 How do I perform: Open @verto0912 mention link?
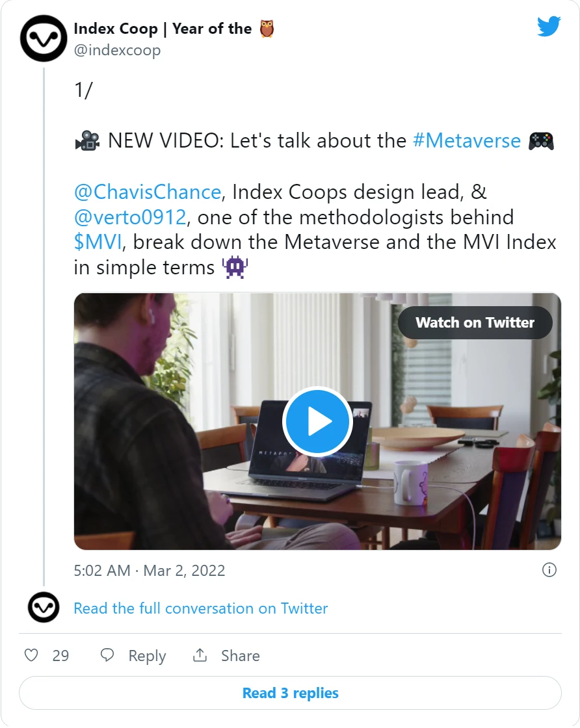pyautogui.click(x=130, y=217)
